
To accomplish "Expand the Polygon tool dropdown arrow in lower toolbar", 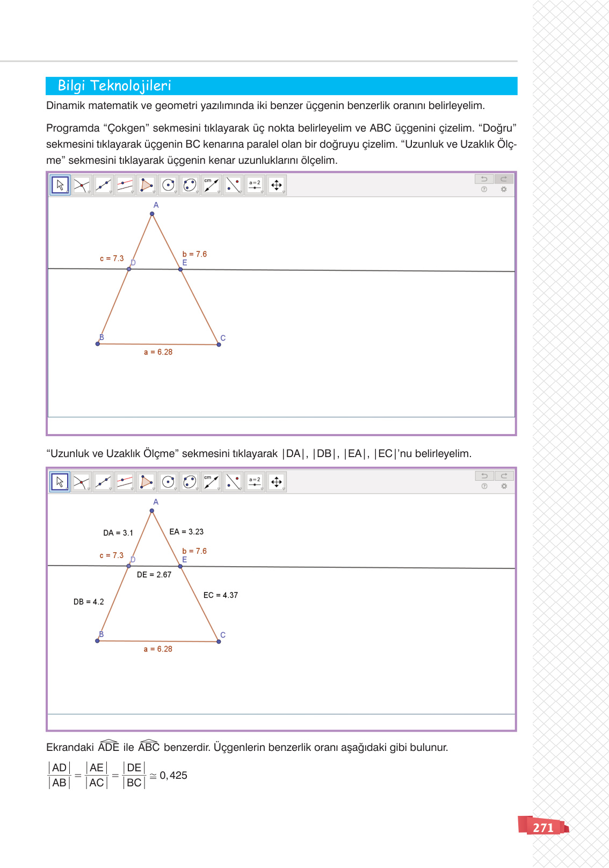I will click(x=154, y=489).
